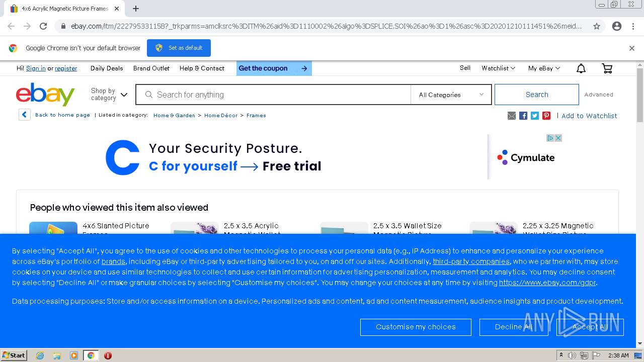Open File Explorer from taskbar

pos(57,355)
